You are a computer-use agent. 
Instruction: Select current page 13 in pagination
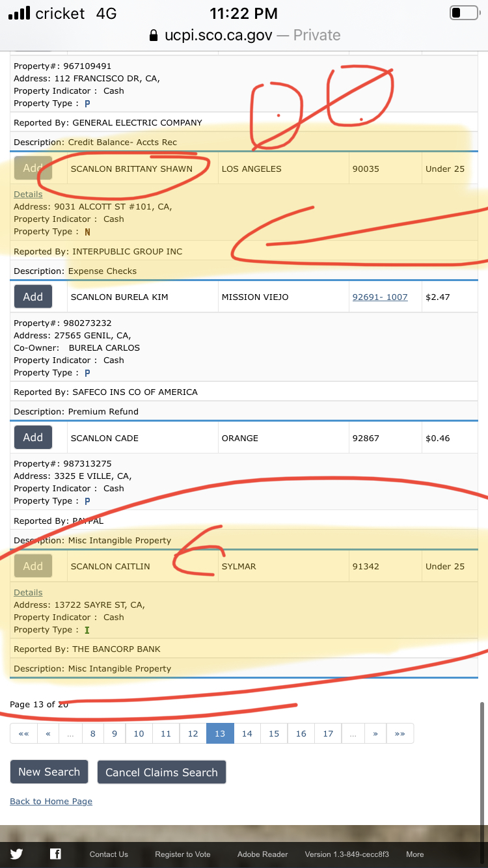(220, 733)
